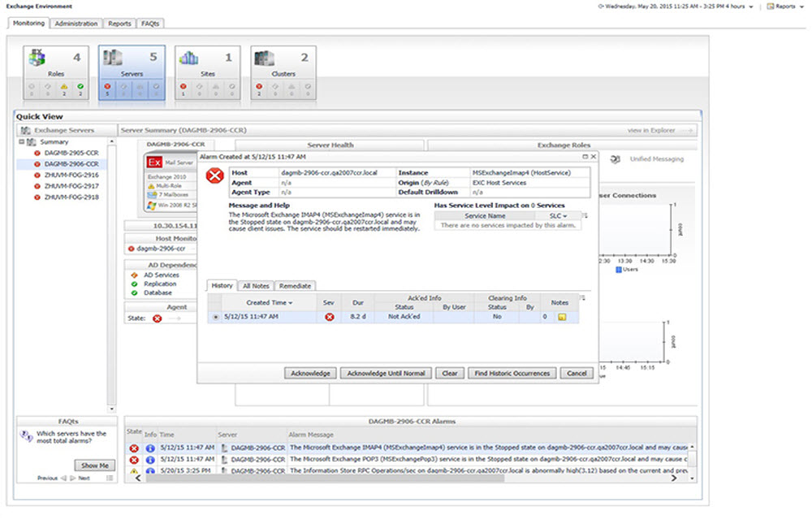
Task: Open the Reports dropdown arrow at top right
Action: 801,6
